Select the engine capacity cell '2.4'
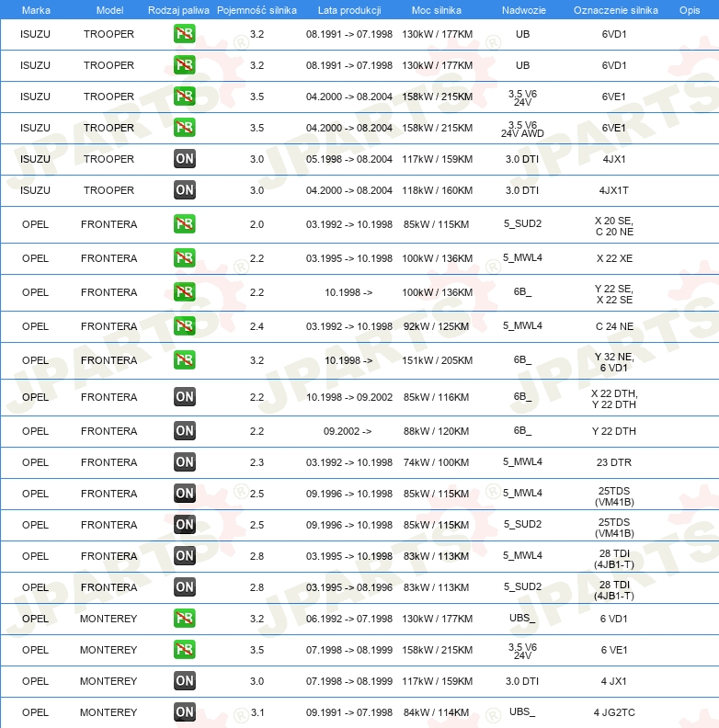The width and height of the screenshot is (719, 728). click(257, 327)
